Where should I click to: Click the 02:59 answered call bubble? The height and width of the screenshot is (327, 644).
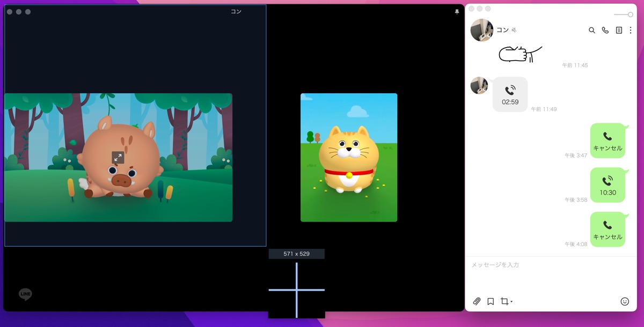coord(510,94)
